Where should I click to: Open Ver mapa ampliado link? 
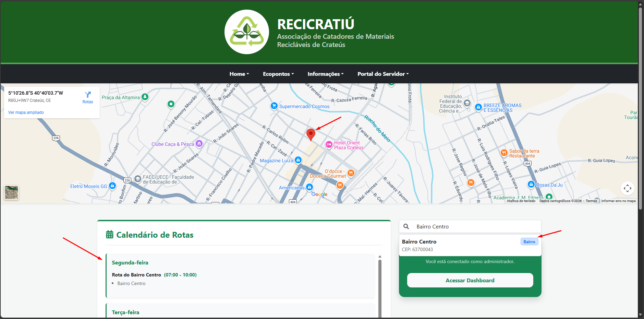pyautogui.click(x=26, y=112)
